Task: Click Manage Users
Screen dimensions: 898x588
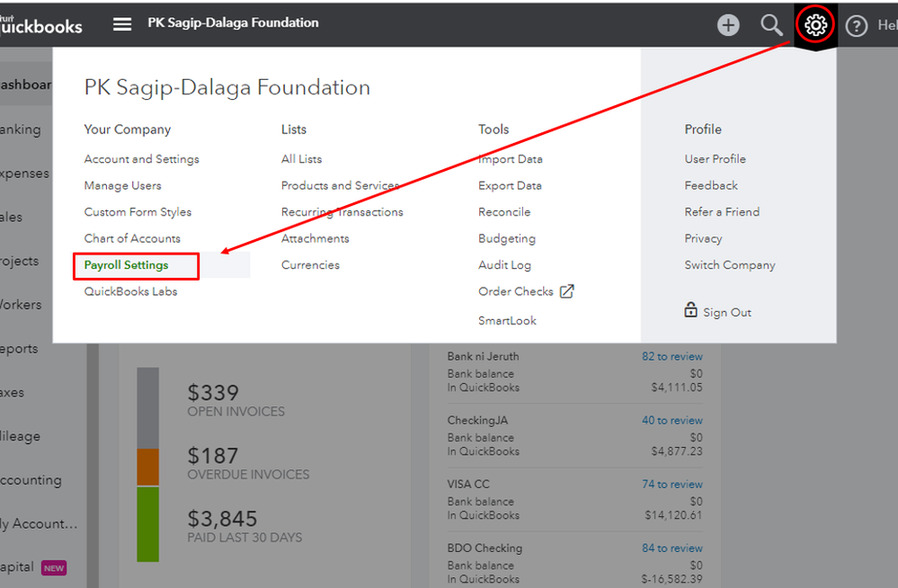Action: [122, 185]
